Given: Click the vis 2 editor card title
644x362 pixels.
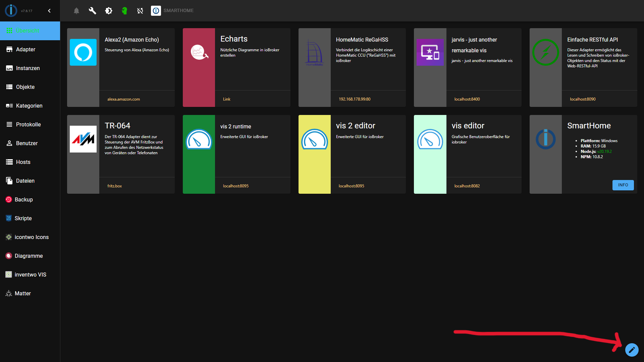Looking at the screenshot, I should tap(356, 126).
